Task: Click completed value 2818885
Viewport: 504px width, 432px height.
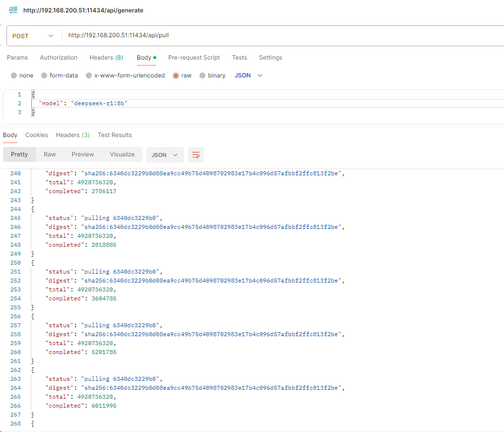Action: 104,245
